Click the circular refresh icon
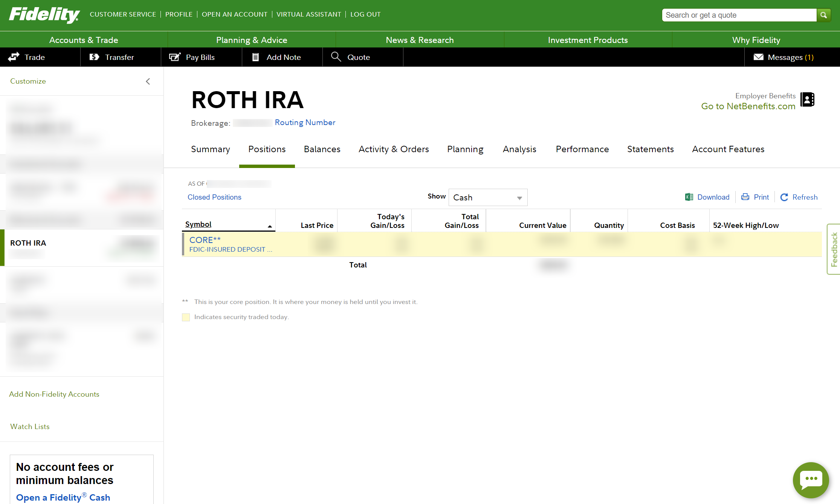 point(784,197)
